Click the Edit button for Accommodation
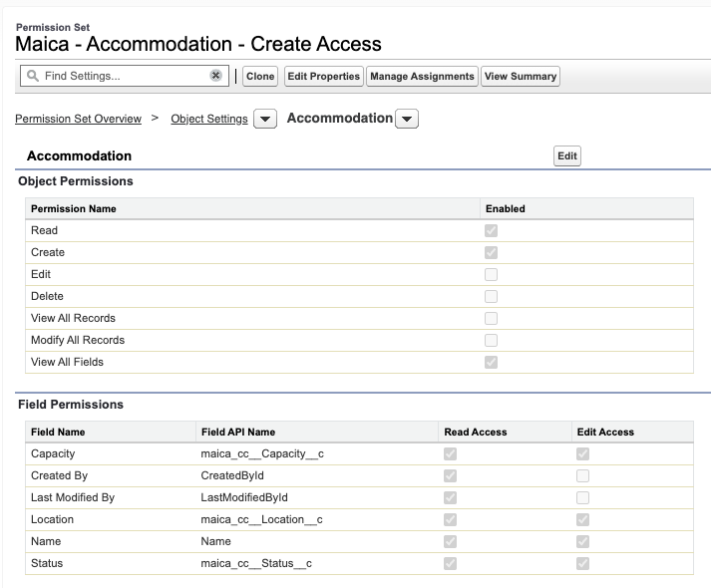This screenshot has height=588, width=711. 567,156
